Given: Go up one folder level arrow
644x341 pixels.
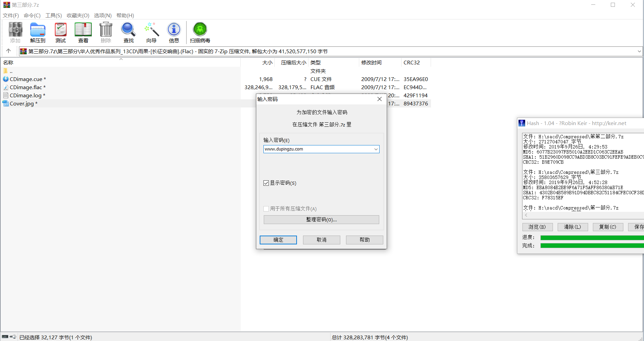Looking at the screenshot, I should point(8,51).
